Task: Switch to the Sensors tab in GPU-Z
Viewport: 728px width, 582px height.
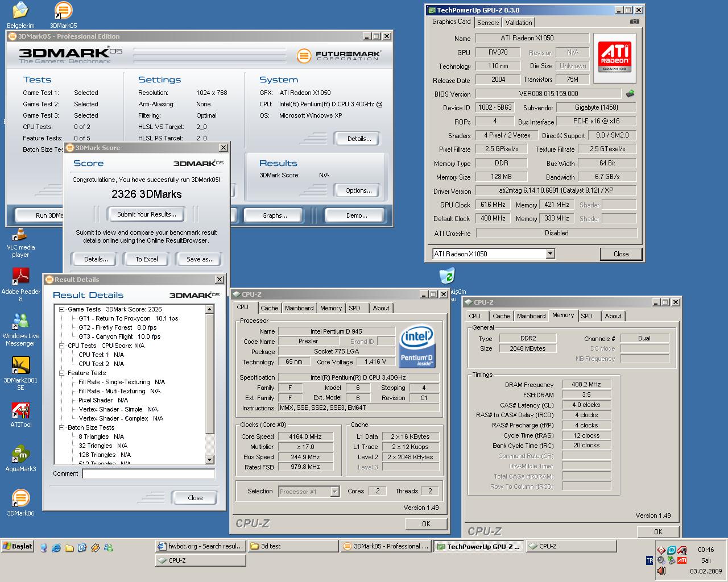Action: coord(488,23)
